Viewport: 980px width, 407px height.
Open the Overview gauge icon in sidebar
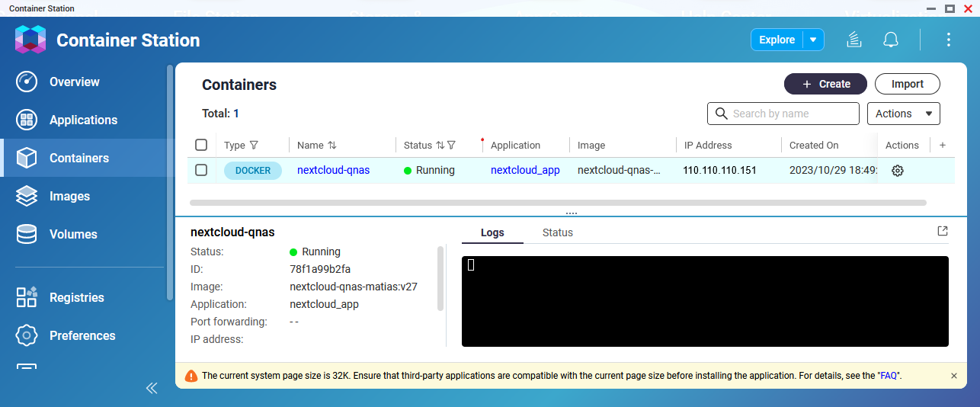(27, 82)
